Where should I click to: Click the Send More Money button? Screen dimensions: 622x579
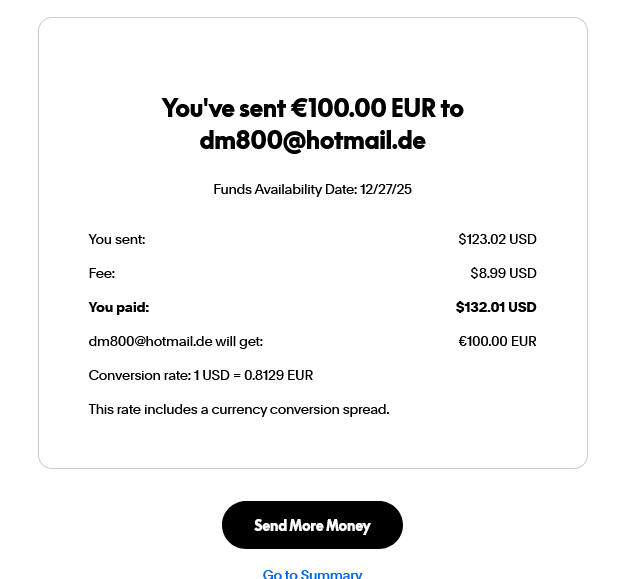click(x=312, y=525)
